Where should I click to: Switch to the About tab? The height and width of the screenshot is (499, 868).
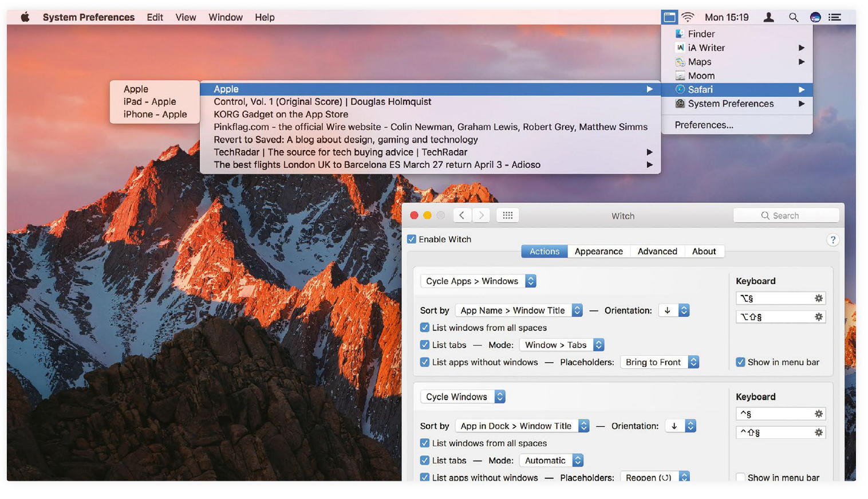click(704, 252)
